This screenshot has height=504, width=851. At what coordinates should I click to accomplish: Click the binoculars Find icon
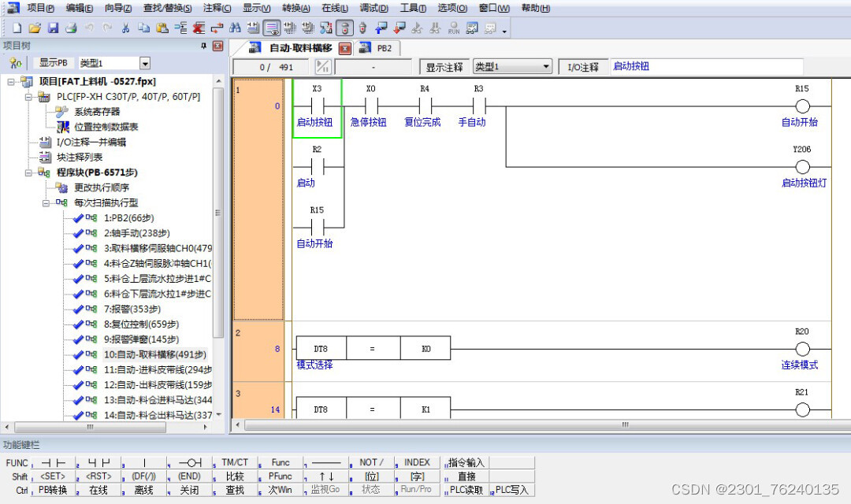pos(235,28)
